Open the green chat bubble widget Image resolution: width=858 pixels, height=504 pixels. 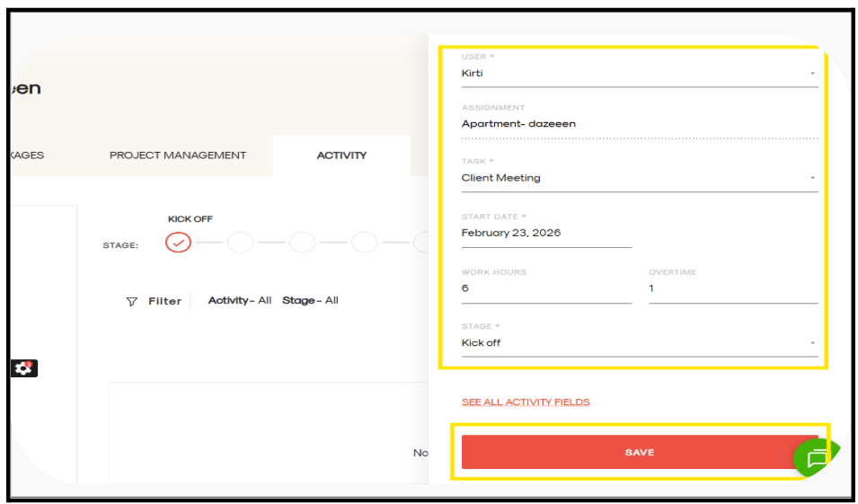click(x=816, y=459)
